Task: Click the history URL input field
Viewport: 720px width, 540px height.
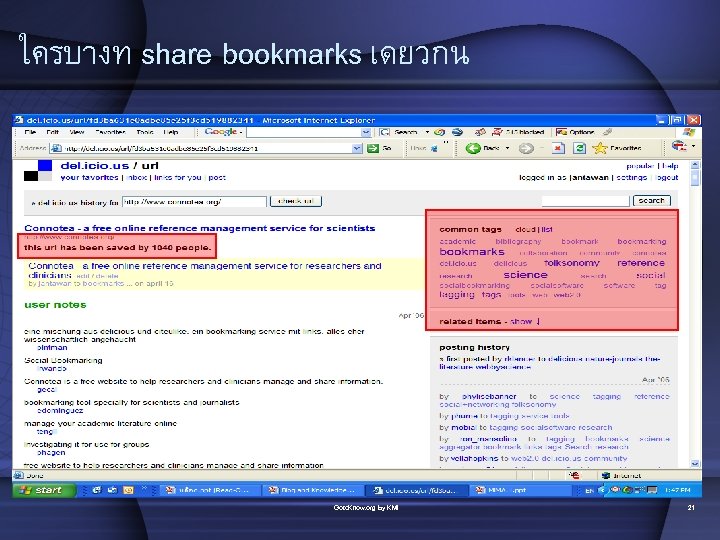Action: [x=194, y=202]
